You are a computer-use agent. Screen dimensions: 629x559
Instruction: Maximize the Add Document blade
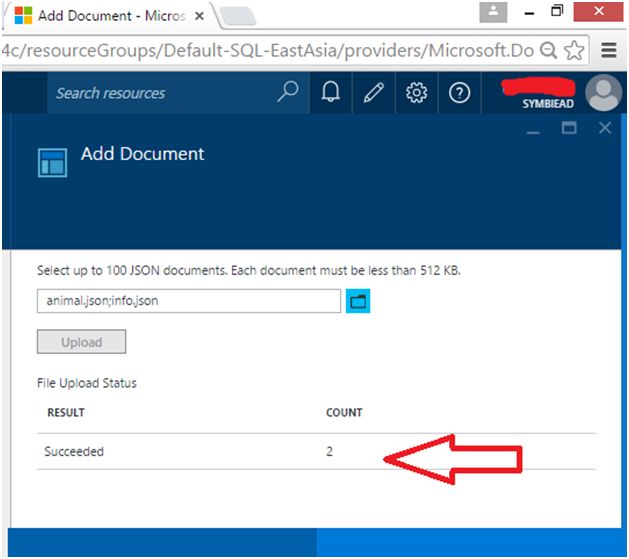569,128
